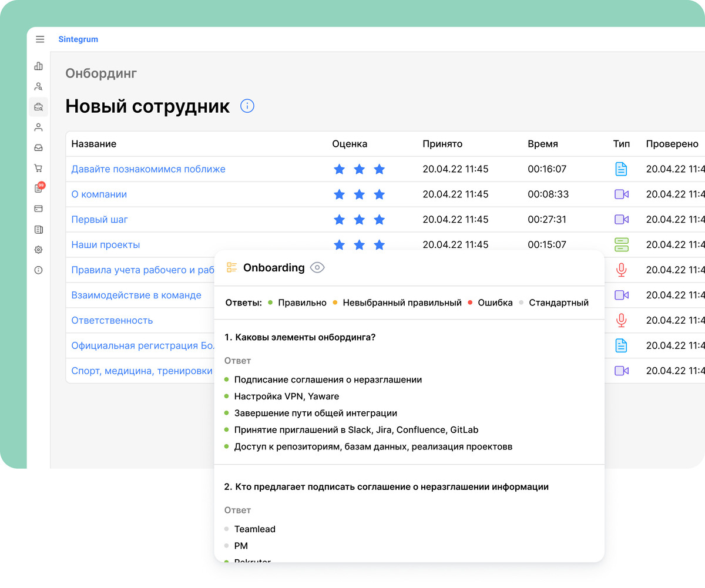Viewport: 705px width, 588px height.
Task: Click the time value 00:27:31
Action: pyautogui.click(x=547, y=220)
